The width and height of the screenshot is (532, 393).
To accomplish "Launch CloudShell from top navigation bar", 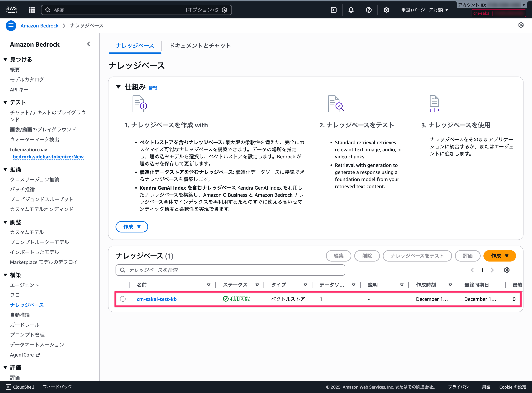I will click(x=334, y=10).
